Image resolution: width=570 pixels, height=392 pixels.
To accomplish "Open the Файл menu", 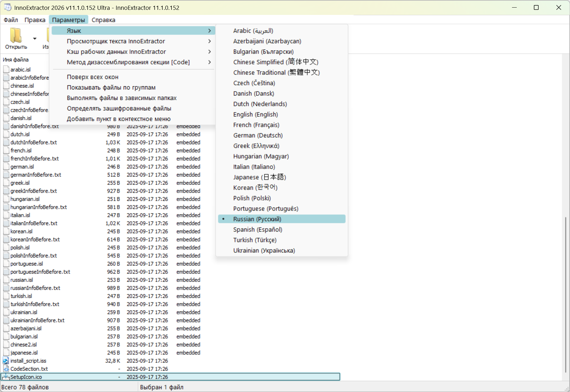I will pyautogui.click(x=11, y=20).
